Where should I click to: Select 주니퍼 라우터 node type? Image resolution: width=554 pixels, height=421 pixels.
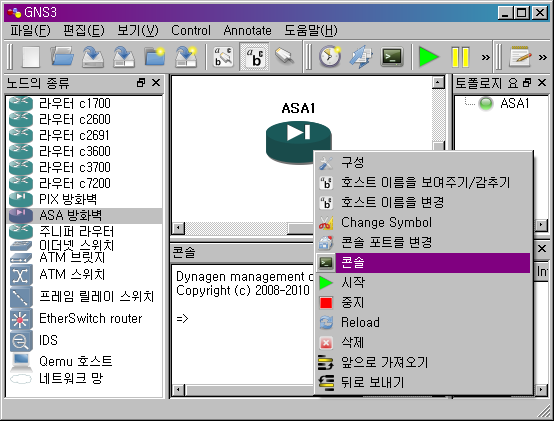pyautogui.click(x=84, y=231)
